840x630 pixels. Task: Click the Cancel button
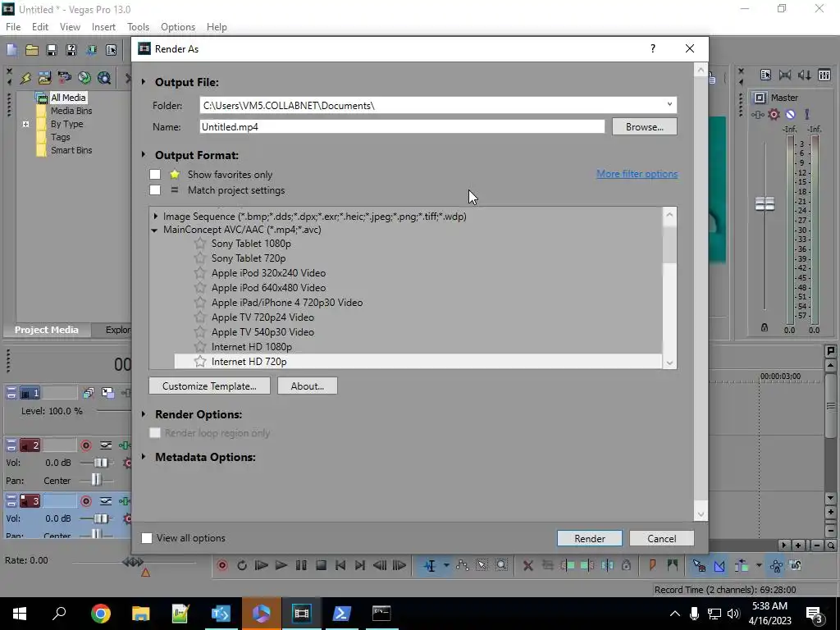[662, 538]
